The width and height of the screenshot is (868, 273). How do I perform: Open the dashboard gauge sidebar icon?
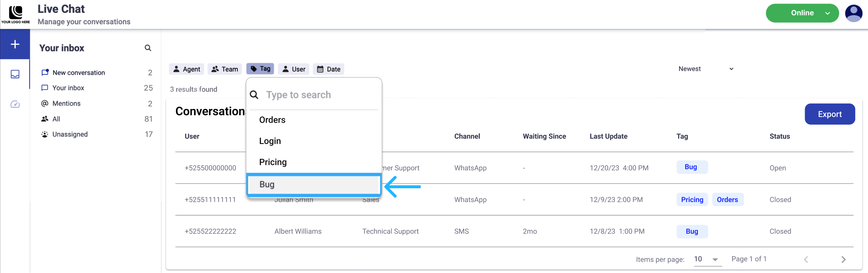pos(15,104)
